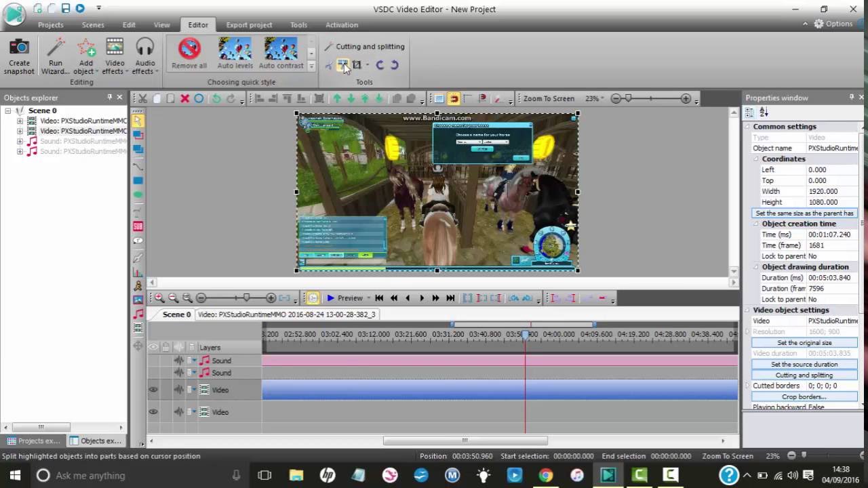This screenshot has width=868, height=488.
Task: Open the Export project tab
Action: [249, 25]
